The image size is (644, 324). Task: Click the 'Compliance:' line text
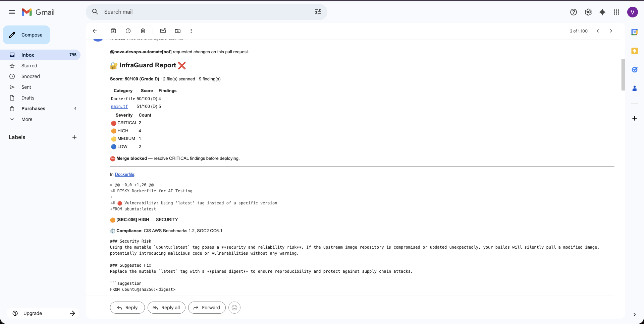pos(166,231)
